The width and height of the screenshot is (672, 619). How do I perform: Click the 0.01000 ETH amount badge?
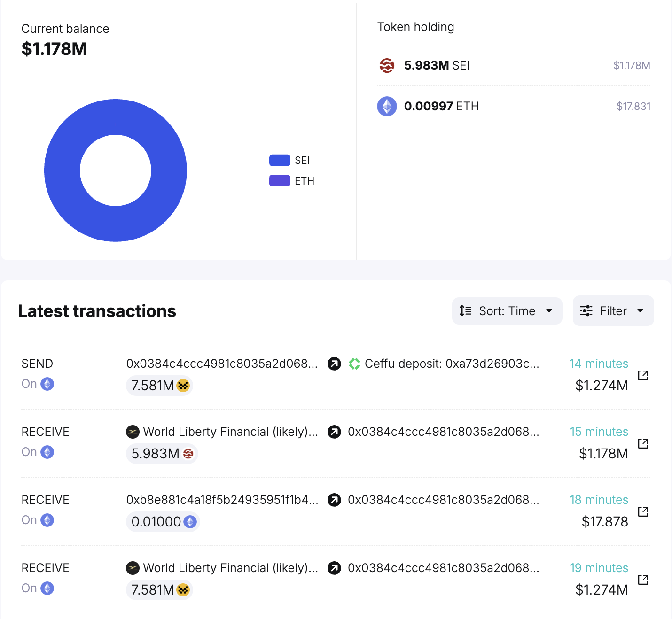coord(163,522)
